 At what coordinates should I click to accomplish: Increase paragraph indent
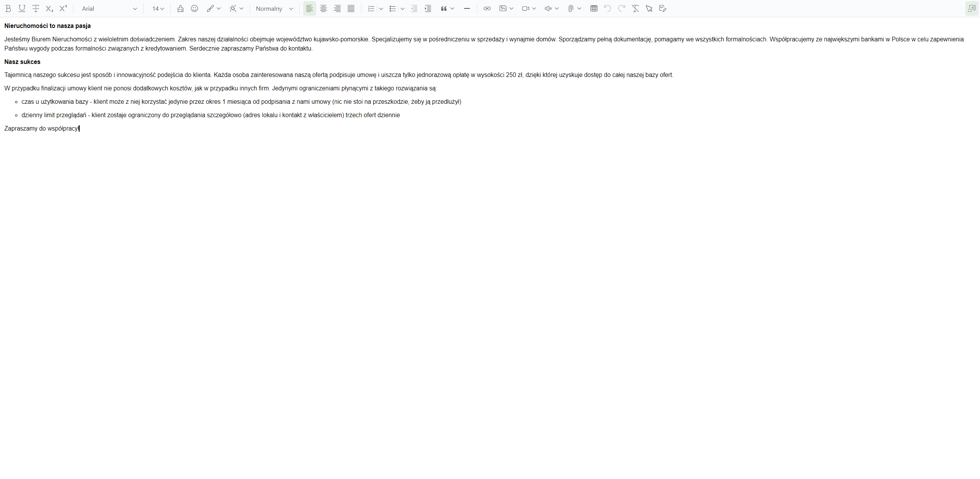(x=428, y=8)
